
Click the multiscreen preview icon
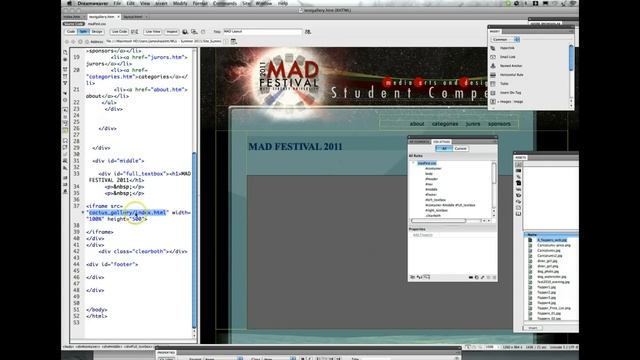pos(194,31)
